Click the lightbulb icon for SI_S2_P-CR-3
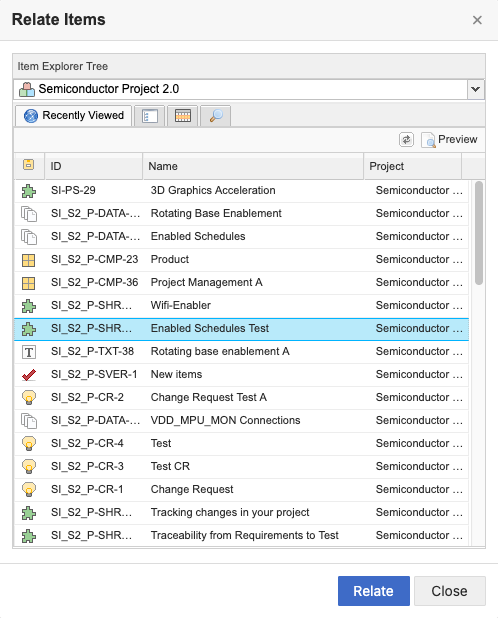Viewport: 498px width, 618px height. tap(29, 467)
